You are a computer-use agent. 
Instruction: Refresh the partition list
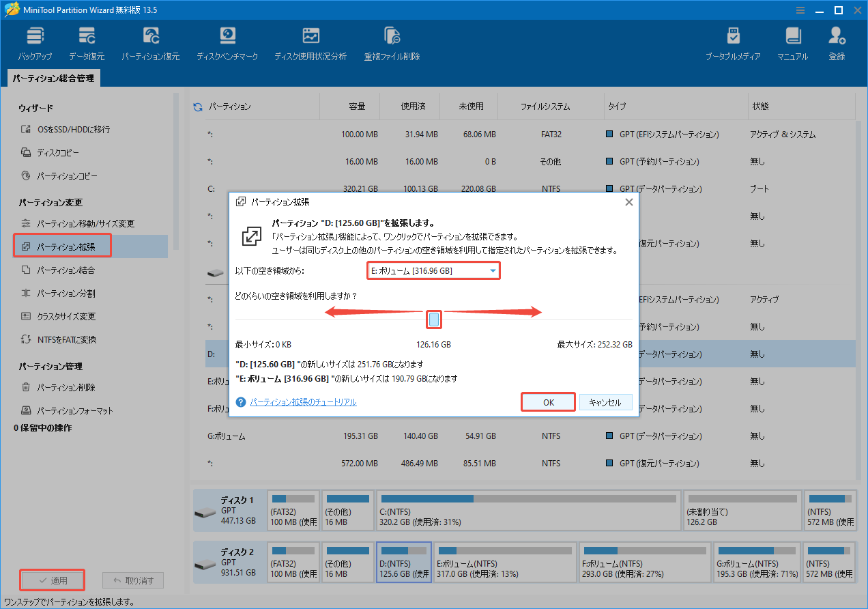[x=197, y=106]
